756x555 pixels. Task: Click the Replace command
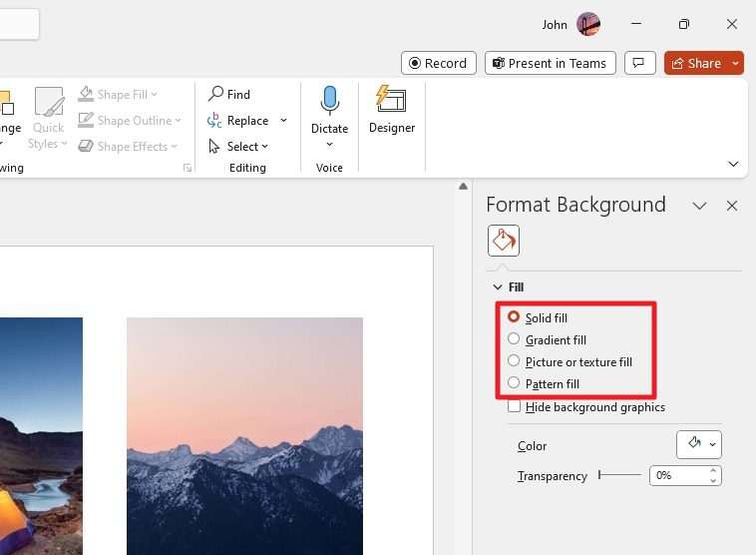(x=238, y=121)
